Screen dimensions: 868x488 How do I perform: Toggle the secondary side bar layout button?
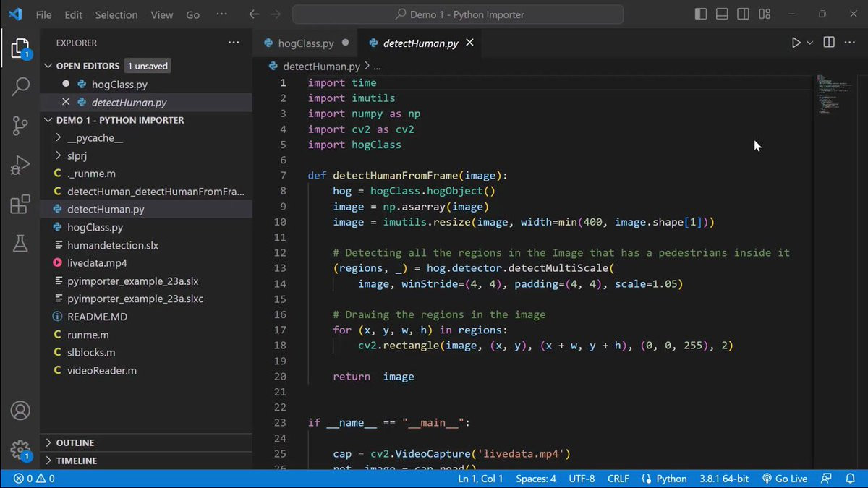743,14
